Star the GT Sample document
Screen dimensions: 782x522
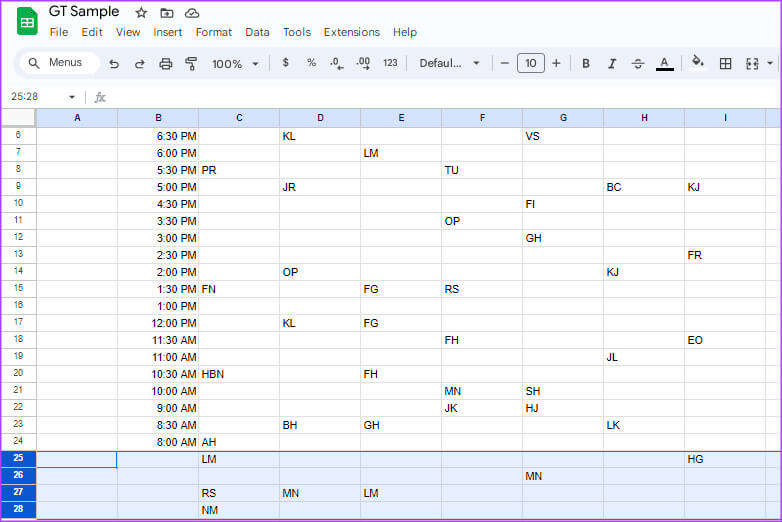[x=141, y=13]
